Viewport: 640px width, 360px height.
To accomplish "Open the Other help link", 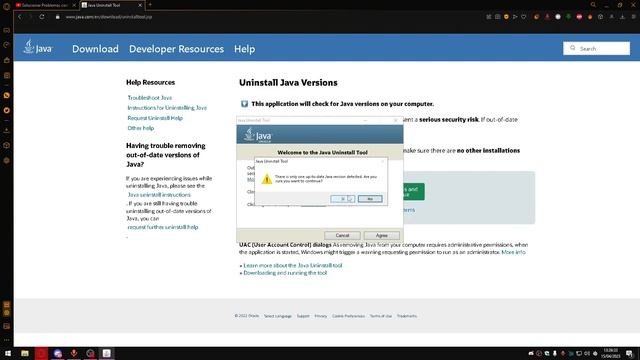I will 141,128.
